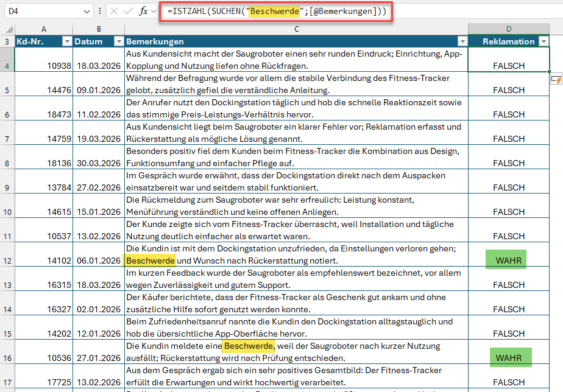Screen dimensions: 563x392
Task: Select date cell 09.01.2026
Action: [99, 84]
